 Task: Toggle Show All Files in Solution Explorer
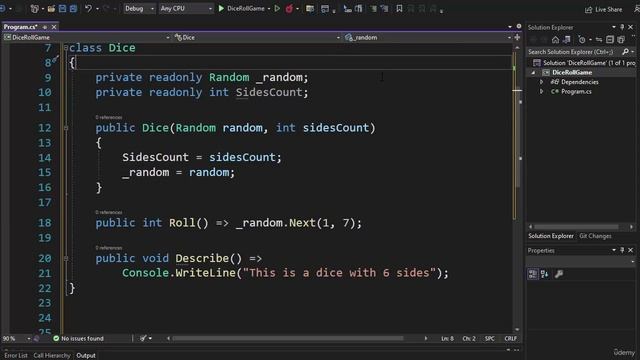[621, 40]
